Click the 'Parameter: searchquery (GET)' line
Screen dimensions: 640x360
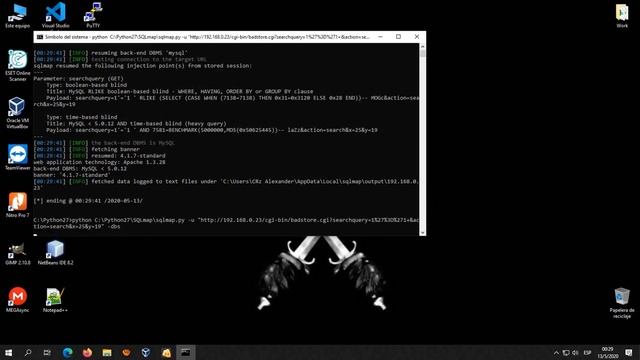click(x=78, y=78)
